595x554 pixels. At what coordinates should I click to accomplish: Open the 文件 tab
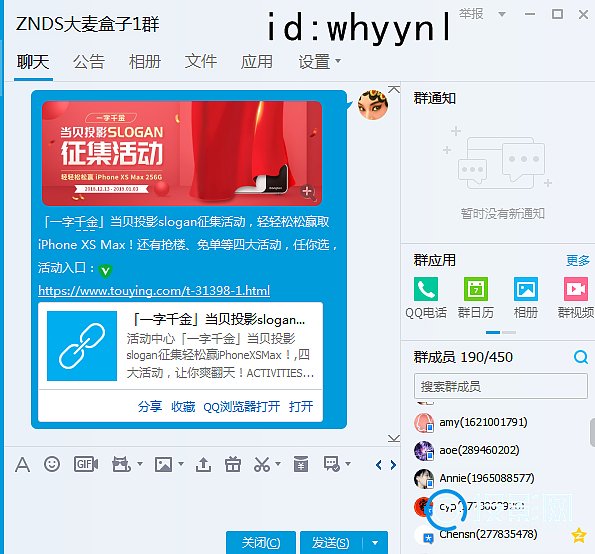201,61
